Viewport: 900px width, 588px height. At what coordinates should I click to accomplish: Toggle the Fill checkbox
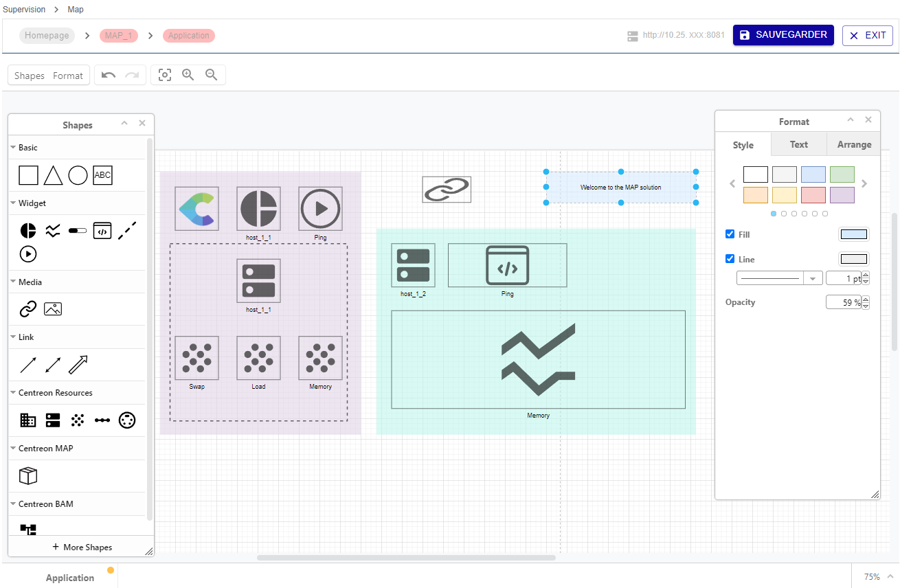730,234
